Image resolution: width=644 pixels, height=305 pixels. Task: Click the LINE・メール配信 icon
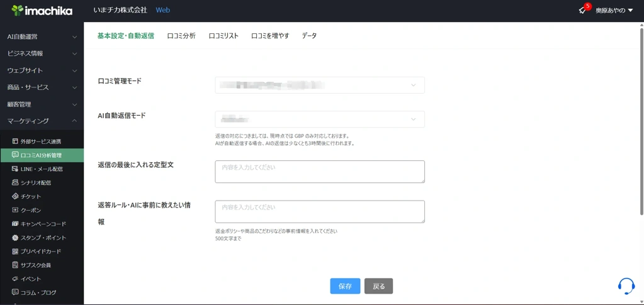pos(15,169)
